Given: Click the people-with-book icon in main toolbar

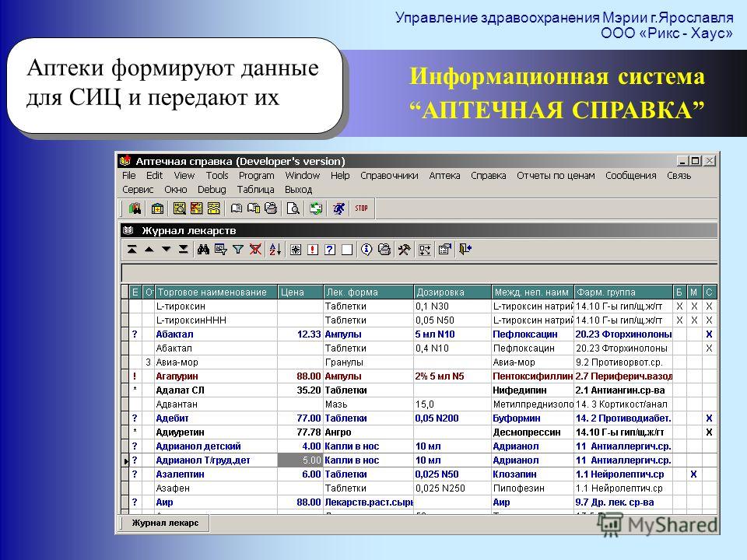Looking at the screenshot, I should [x=135, y=208].
